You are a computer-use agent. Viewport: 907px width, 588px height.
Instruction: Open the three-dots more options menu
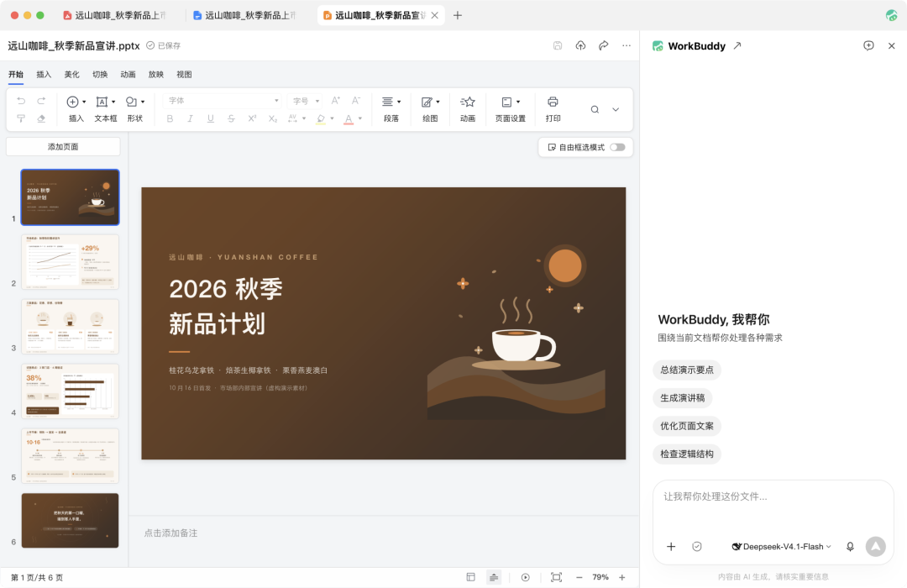(x=627, y=45)
